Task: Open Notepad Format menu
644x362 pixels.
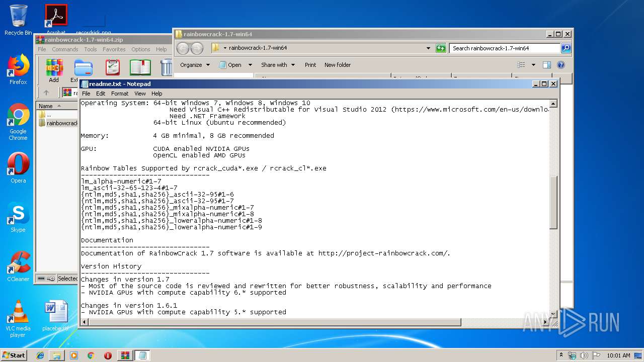Action: (x=120, y=94)
